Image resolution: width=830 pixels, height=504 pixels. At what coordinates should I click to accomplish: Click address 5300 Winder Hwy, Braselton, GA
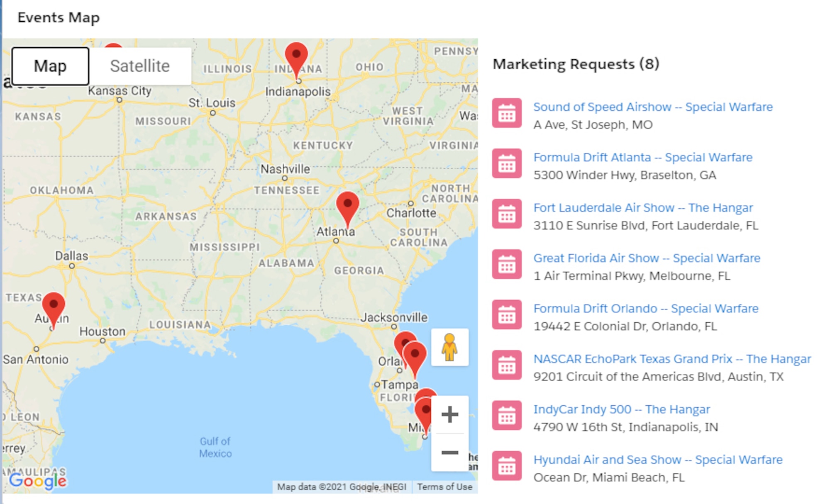[x=625, y=175]
